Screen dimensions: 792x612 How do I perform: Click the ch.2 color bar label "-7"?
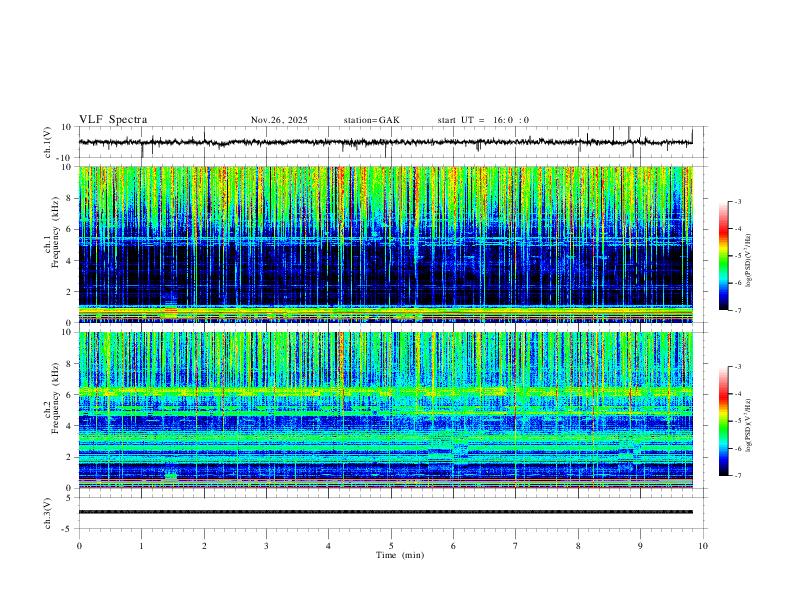click(737, 476)
